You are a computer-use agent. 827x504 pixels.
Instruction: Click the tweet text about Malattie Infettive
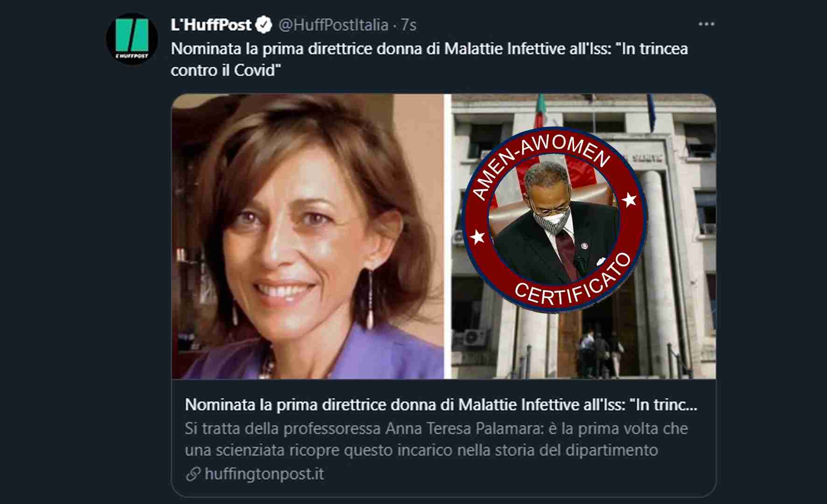(429, 59)
